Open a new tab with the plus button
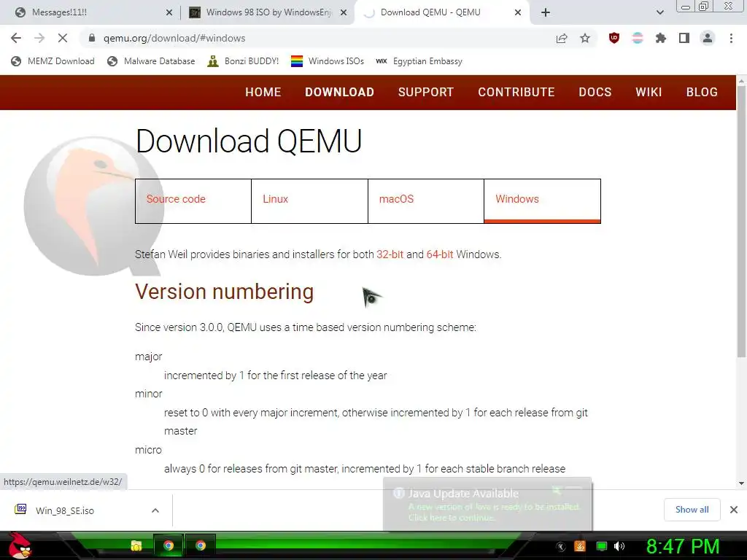 coord(546,12)
